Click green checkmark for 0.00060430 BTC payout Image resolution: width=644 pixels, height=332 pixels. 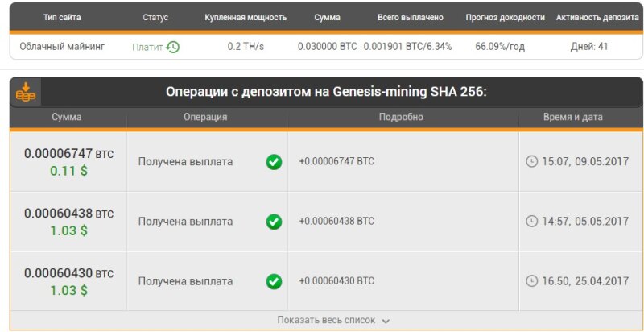[274, 281]
